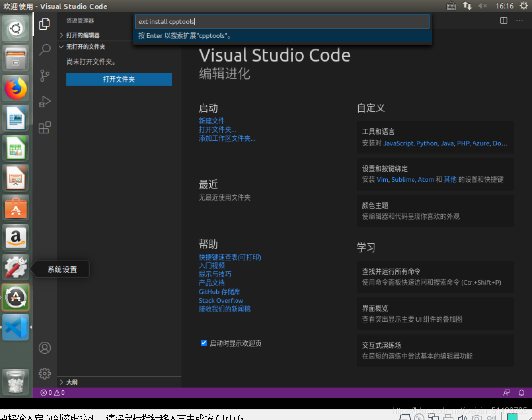Image resolution: width=532 pixels, height=420 pixels.
Task: Open the Stack Overflow link
Action: pyautogui.click(x=221, y=300)
